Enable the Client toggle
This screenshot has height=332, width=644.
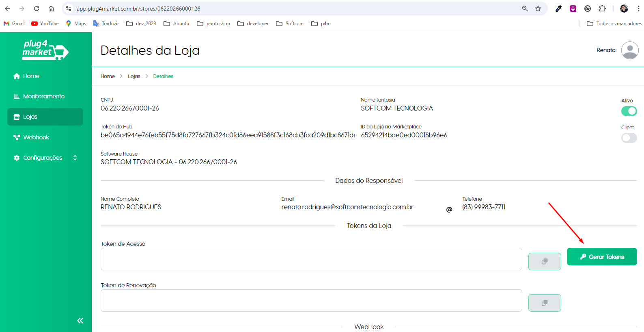629,138
